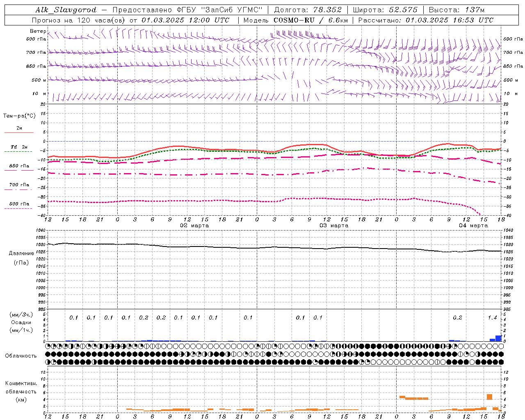The image size is (525, 420).
Task: Click the 850 гПа temperature legend label
Action: 19,166
